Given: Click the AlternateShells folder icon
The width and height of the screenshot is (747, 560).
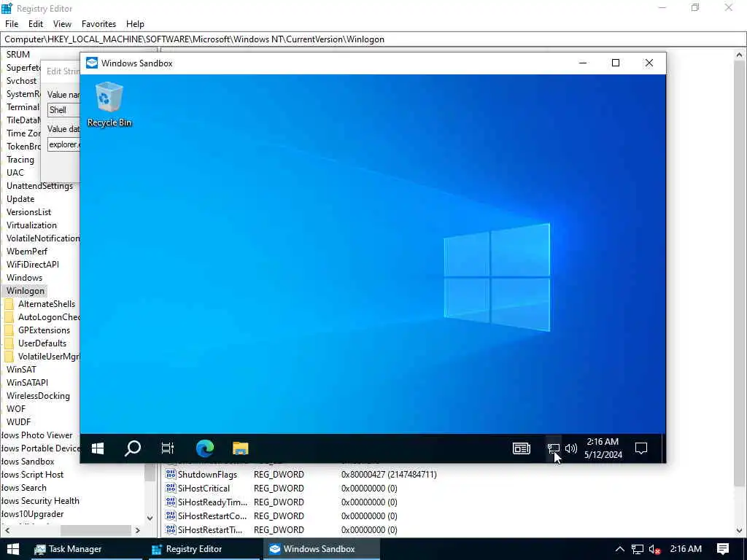Looking at the screenshot, I should 9,304.
